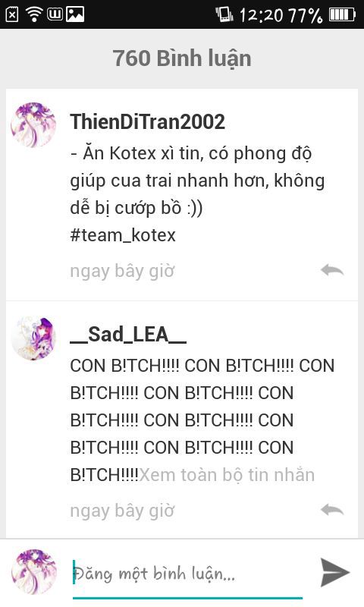Expand 'Xem toàn bộ tin nhắn' link
Image resolution: width=364 pixels, height=607 pixels.
[227, 475]
